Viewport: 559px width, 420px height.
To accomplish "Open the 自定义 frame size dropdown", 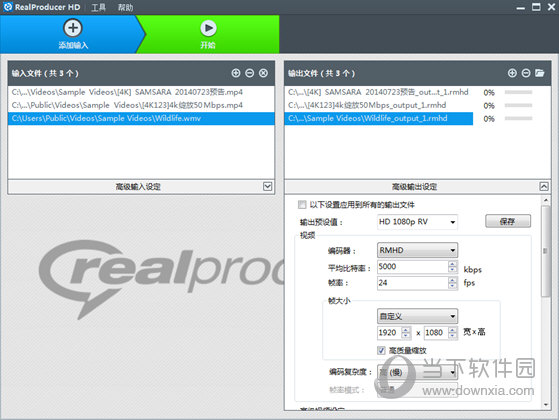I will pos(417,316).
